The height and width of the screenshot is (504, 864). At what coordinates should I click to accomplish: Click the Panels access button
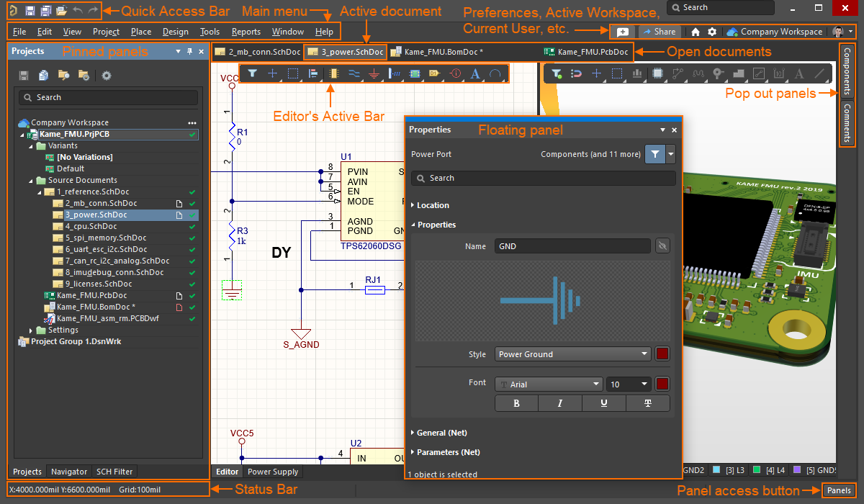point(839,490)
